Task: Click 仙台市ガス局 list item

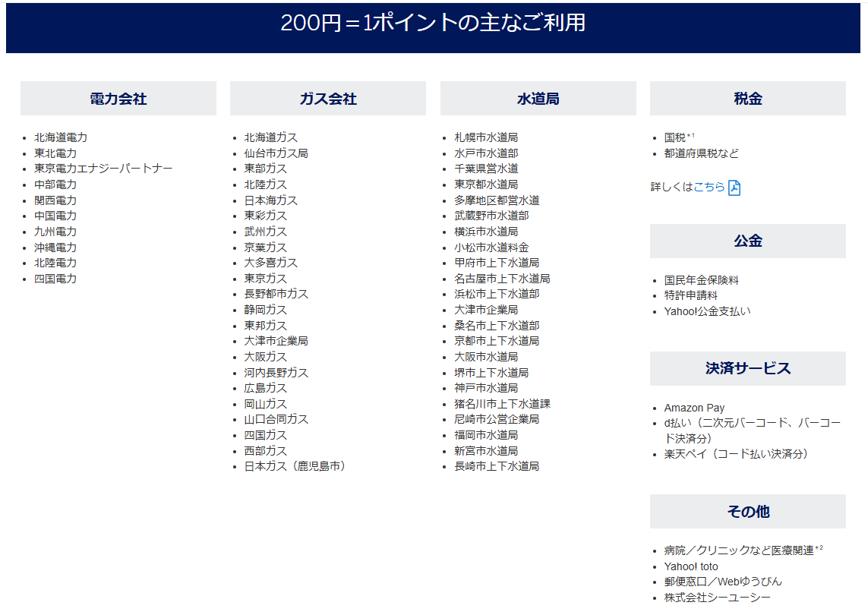Action: pyautogui.click(x=276, y=153)
